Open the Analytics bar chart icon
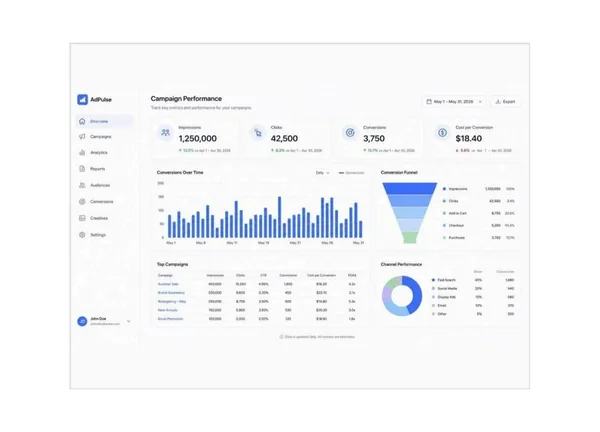 point(82,152)
